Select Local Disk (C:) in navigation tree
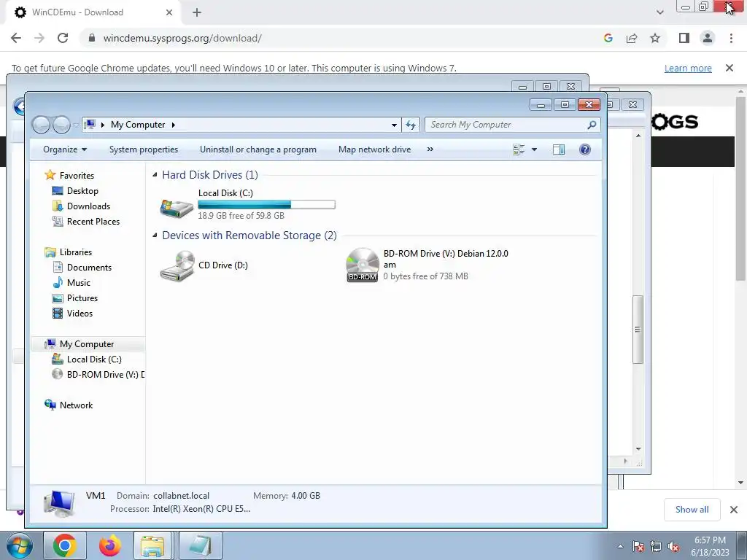Viewport: 747px width, 560px height. [x=94, y=359]
